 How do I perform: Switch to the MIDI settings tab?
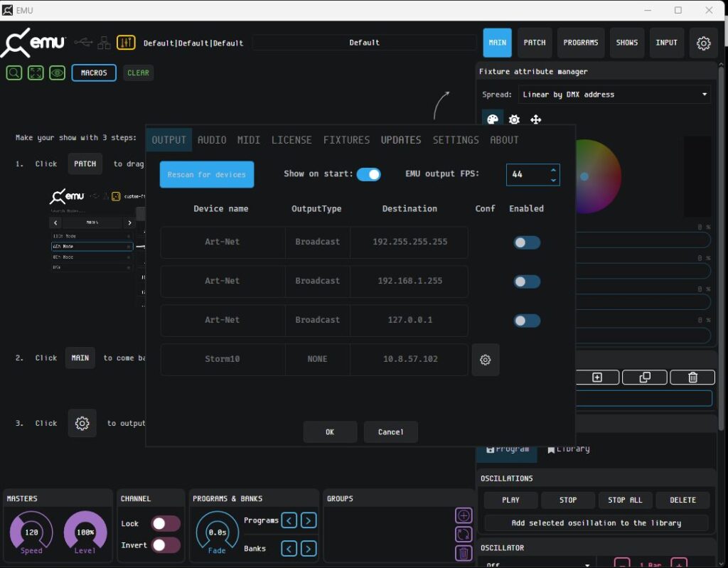coord(248,140)
